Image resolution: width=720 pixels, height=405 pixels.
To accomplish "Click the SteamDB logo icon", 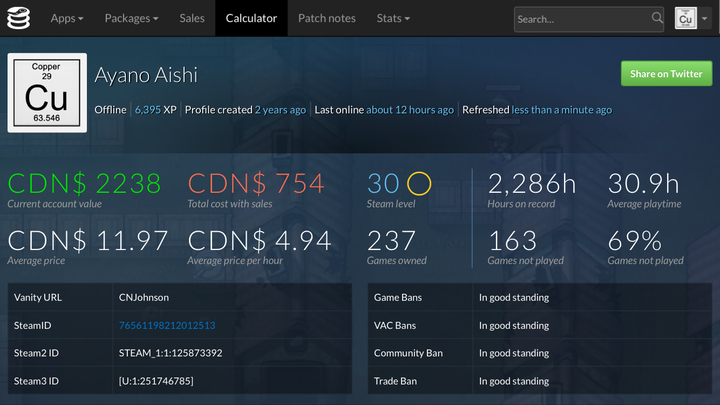I will click(x=19, y=18).
